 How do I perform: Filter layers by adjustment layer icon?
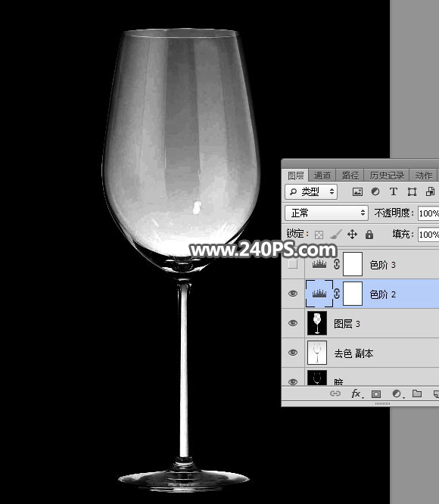click(x=375, y=192)
